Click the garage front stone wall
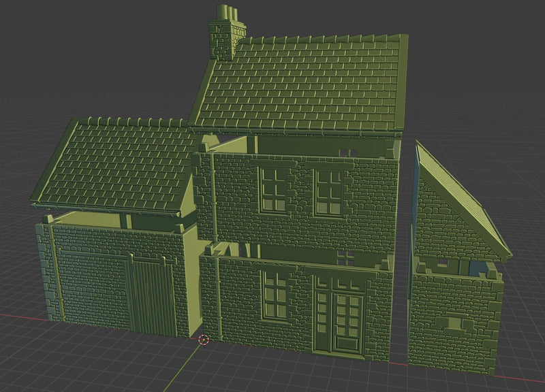The height and width of the screenshot is (392, 545). [89, 272]
